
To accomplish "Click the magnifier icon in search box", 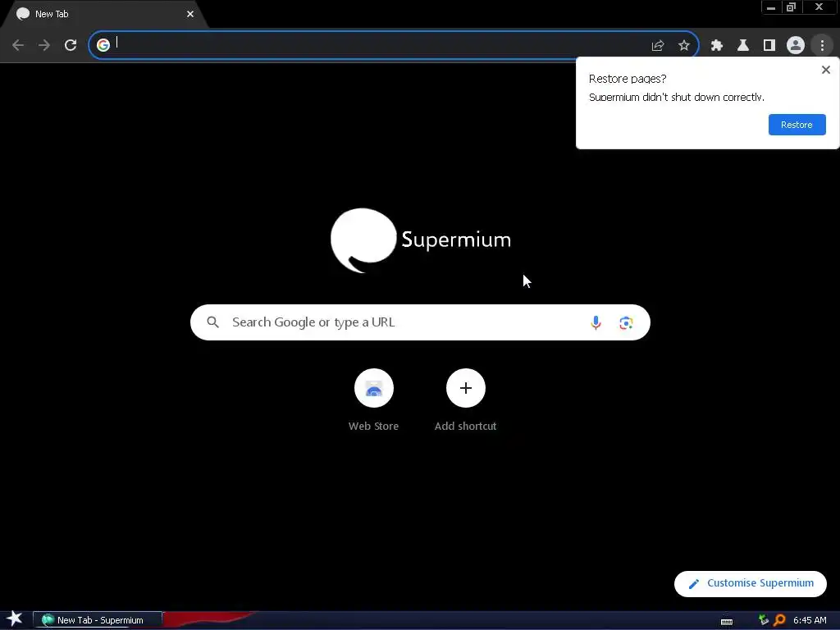I will 212,322.
